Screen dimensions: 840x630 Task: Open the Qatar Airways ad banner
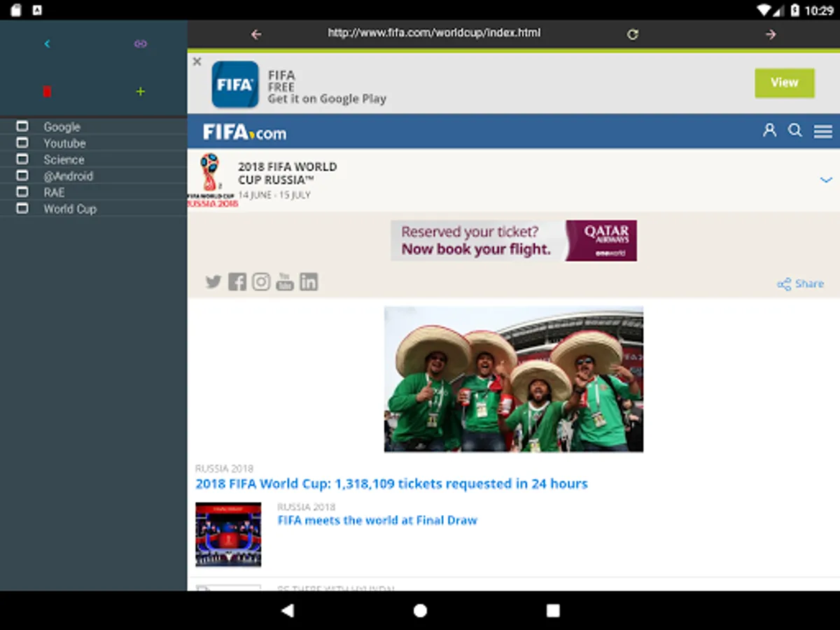514,241
